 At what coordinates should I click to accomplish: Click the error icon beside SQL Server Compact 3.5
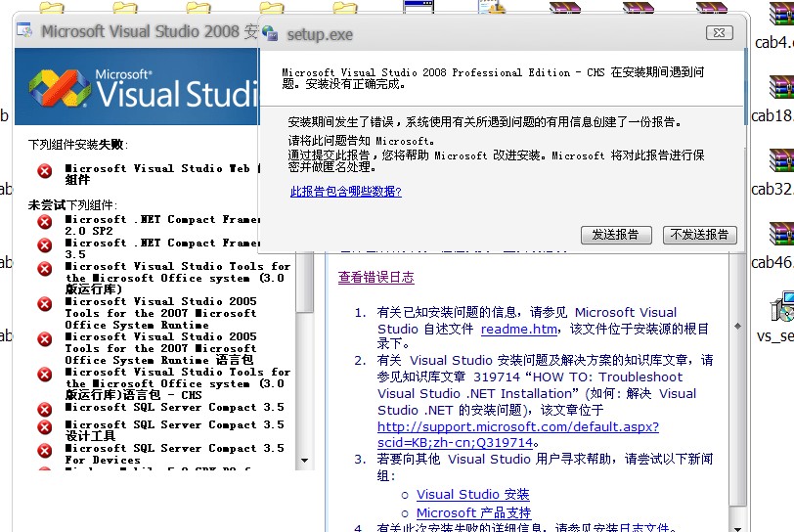(x=45, y=410)
